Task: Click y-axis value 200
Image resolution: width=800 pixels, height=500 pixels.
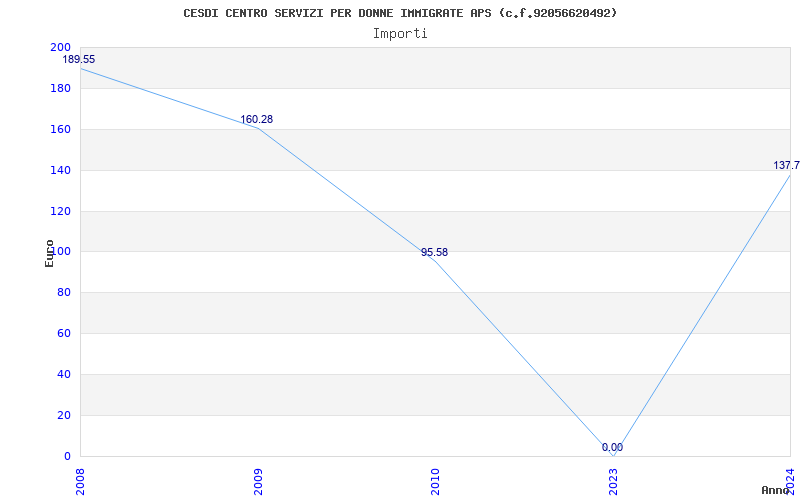Action: [60, 47]
